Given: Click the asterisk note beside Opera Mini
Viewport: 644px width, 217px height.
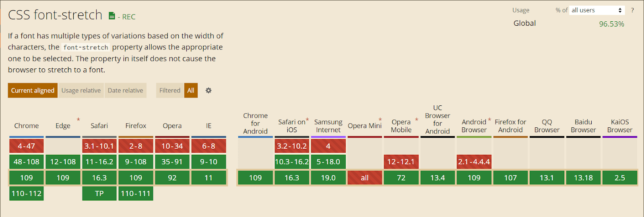Looking at the screenshot, I should tap(380, 120).
